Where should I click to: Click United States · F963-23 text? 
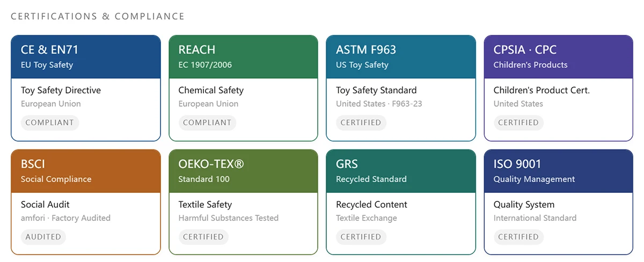(379, 104)
